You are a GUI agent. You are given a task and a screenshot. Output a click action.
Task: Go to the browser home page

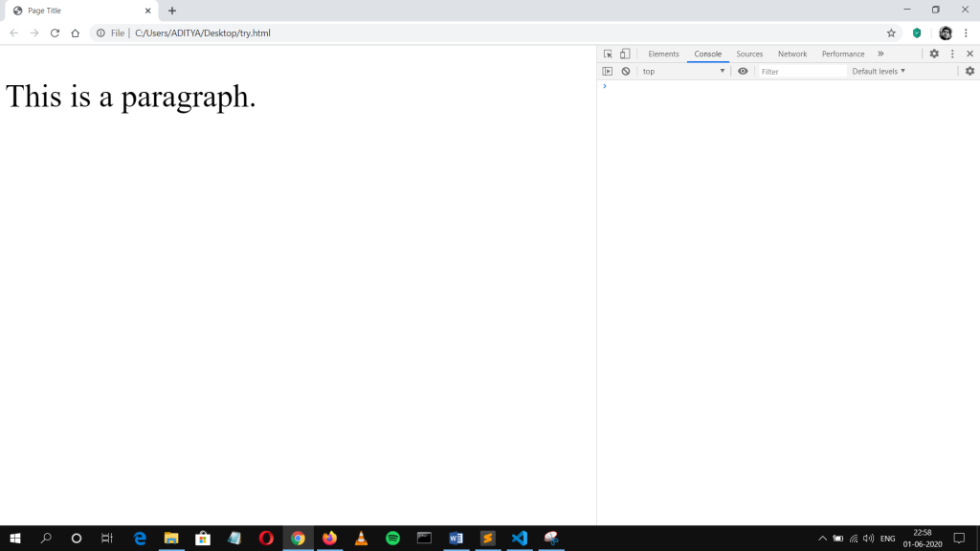tap(76, 33)
